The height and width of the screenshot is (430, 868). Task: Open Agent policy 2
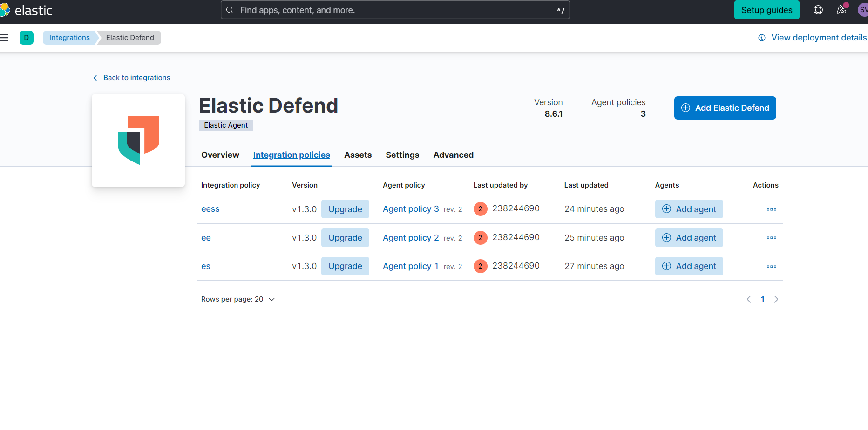click(x=410, y=238)
